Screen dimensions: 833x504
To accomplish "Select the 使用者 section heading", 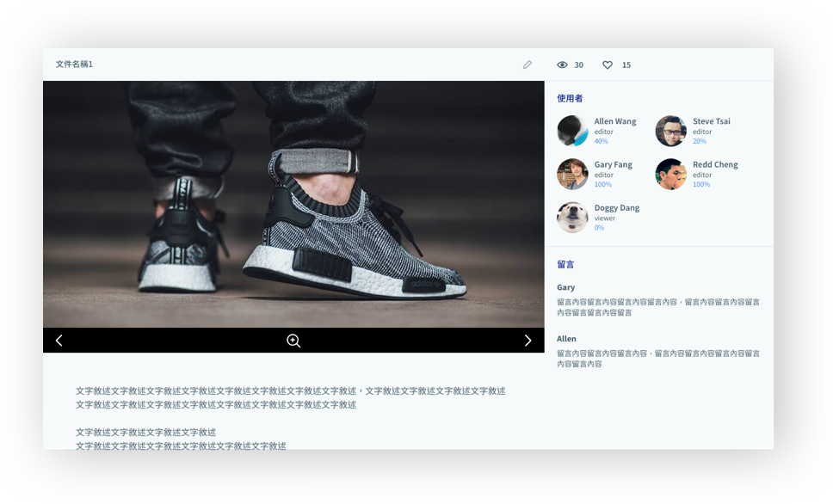I will click(570, 99).
